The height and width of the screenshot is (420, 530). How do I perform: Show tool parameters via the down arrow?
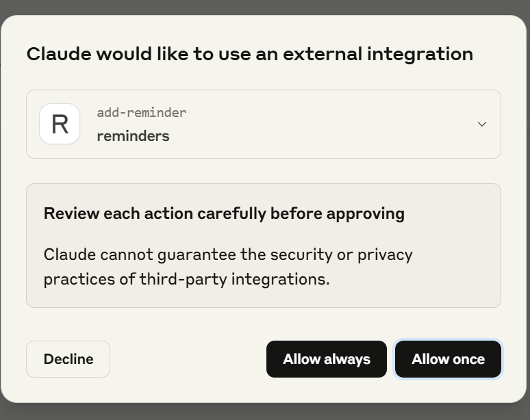[x=481, y=124]
